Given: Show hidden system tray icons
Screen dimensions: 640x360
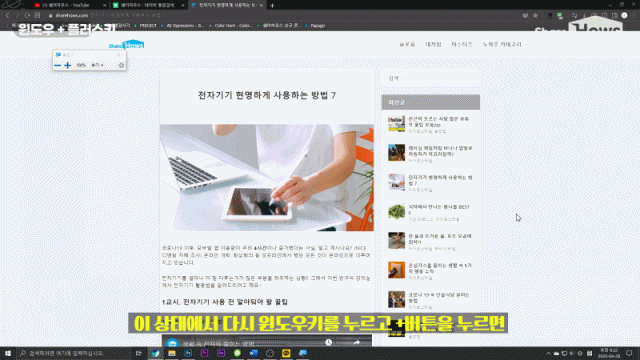Looking at the screenshot, I should coord(548,353).
